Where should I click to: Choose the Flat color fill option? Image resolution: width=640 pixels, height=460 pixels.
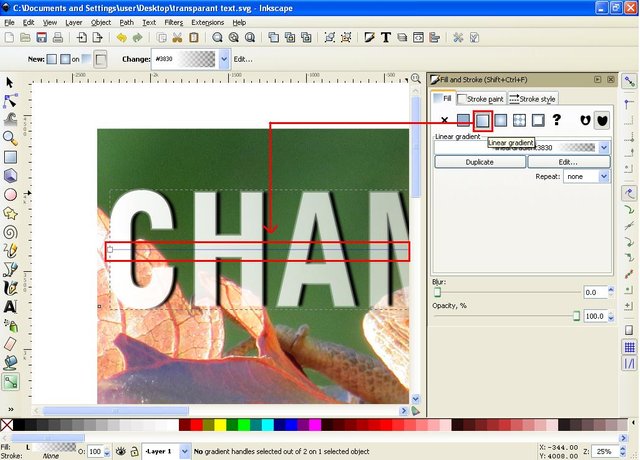[463, 120]
